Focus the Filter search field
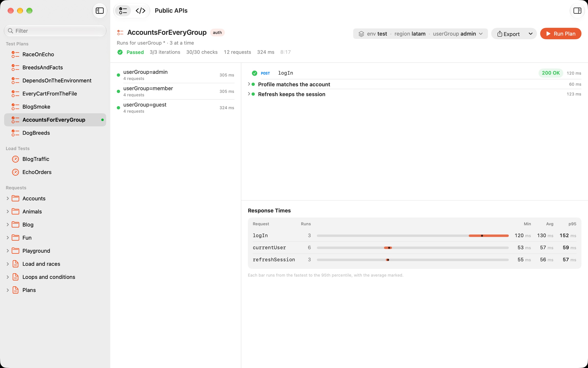The image size is (588, 368). [55, 31]
